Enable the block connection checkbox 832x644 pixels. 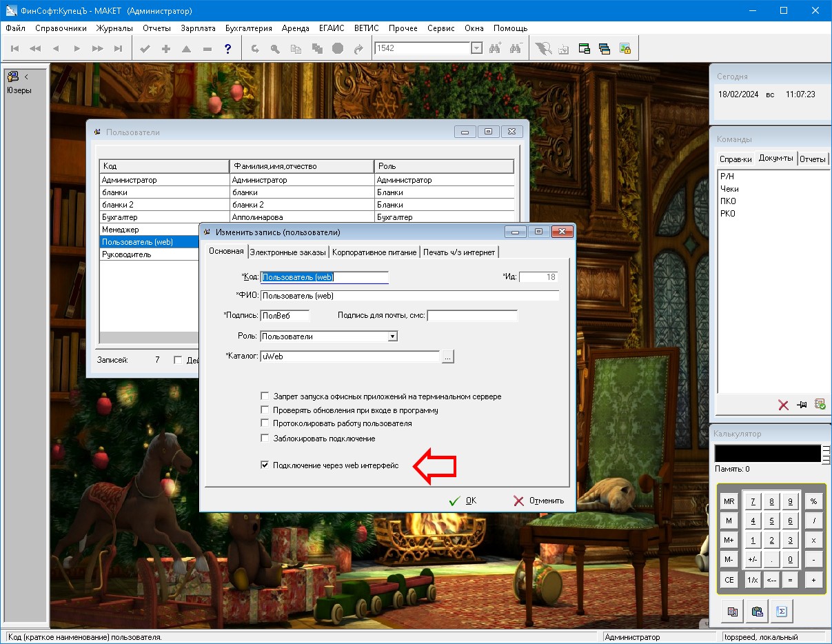(x=265, y=439)
